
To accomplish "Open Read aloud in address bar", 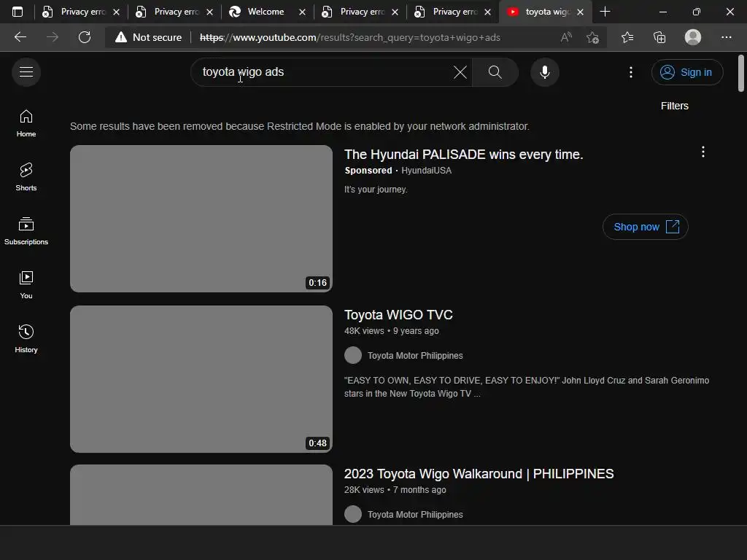I will point(566,37).
